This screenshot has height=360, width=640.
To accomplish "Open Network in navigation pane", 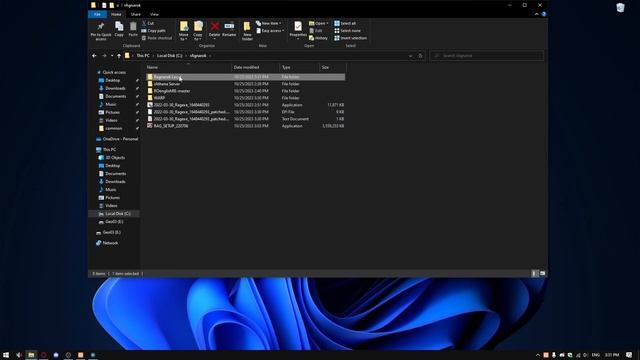I will (110, 243).
